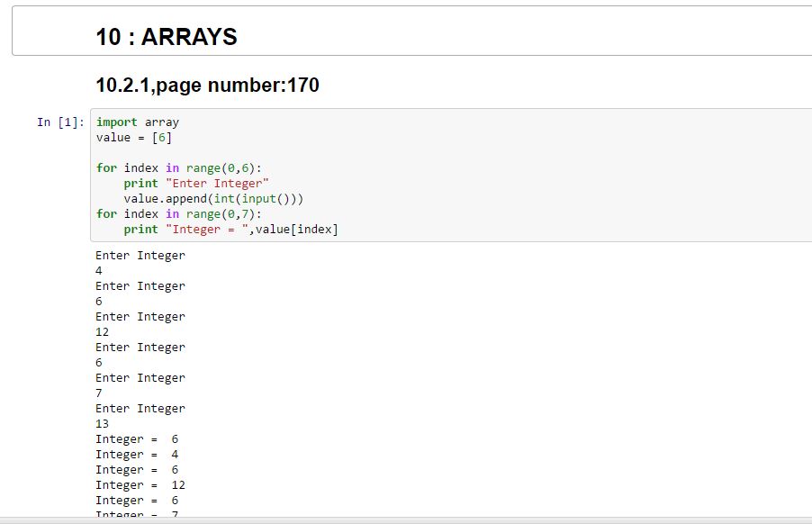Select the '10.2.1,page number:170' subheading
Image resolution: width=812 pixels, height=524 pixels.
[x=207, y=86]
